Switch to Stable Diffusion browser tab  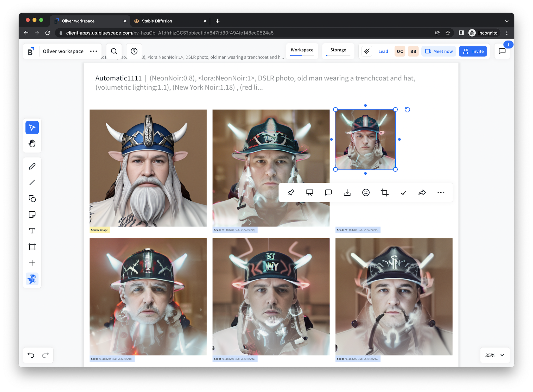click(x=157, y=21)
